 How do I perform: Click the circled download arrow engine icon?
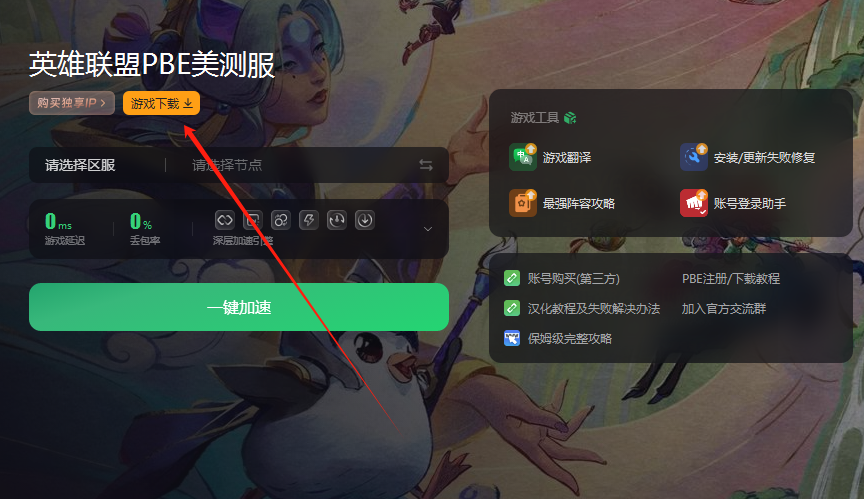(x=365, y=220)
